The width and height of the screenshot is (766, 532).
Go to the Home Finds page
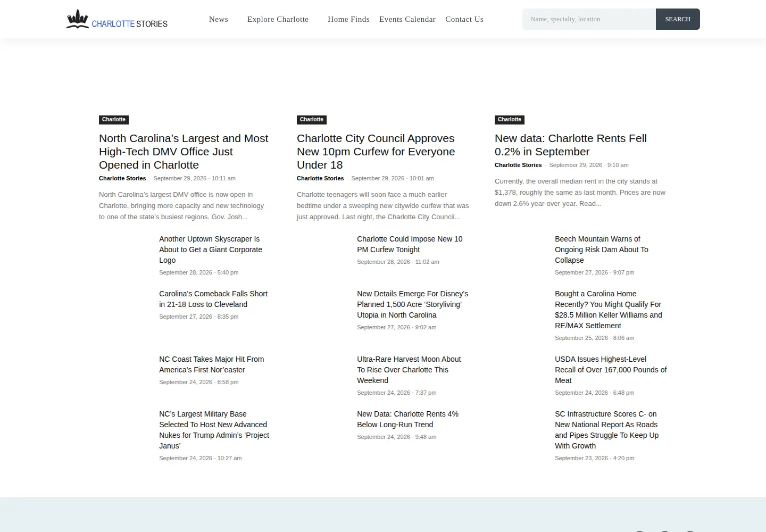pos(348,19)
